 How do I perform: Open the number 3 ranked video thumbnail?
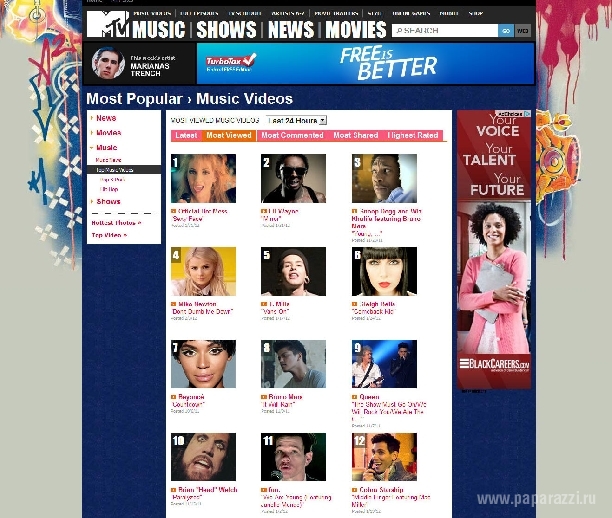coord(384,178)
